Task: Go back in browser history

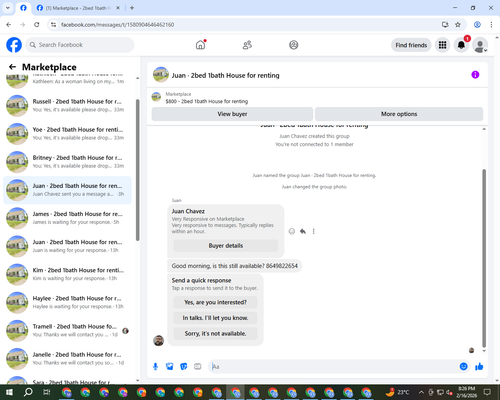Action: pyautogui.click(x=9, y=25)
